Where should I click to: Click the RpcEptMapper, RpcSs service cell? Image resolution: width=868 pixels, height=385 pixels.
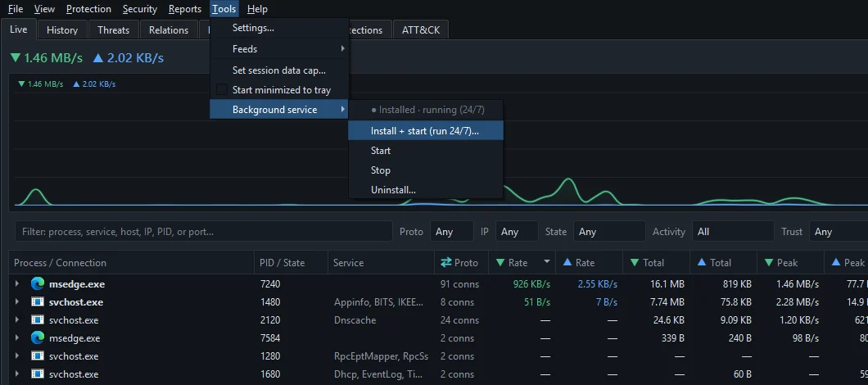[382, 356]
